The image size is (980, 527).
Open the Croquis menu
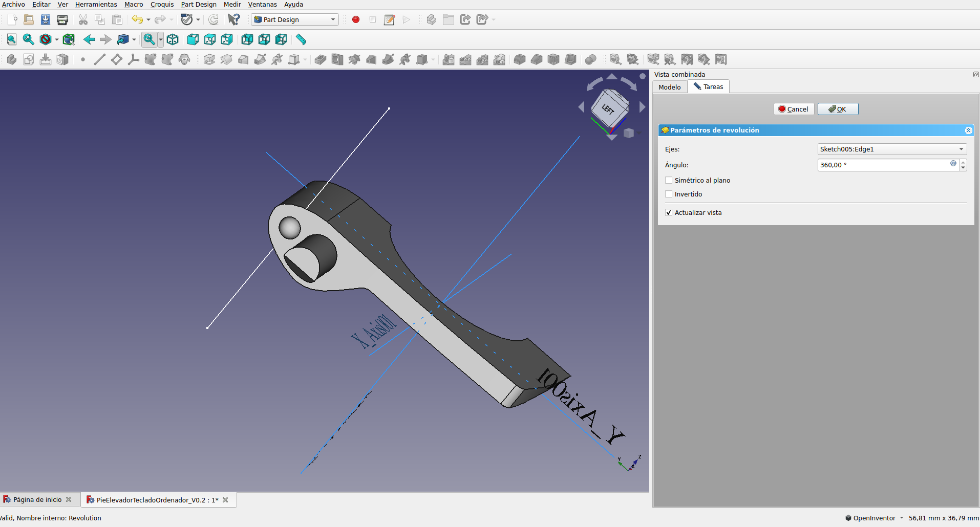(162, 5)
